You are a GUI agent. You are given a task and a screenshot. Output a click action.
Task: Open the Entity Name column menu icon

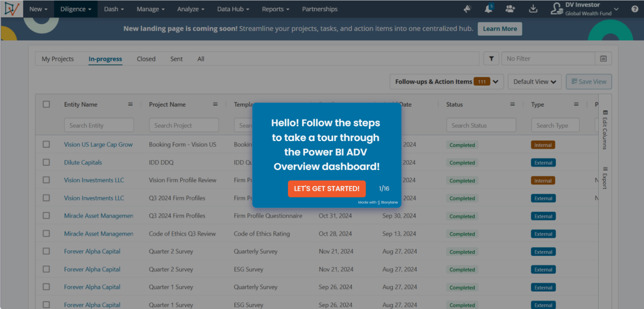(x=130, y=104)
